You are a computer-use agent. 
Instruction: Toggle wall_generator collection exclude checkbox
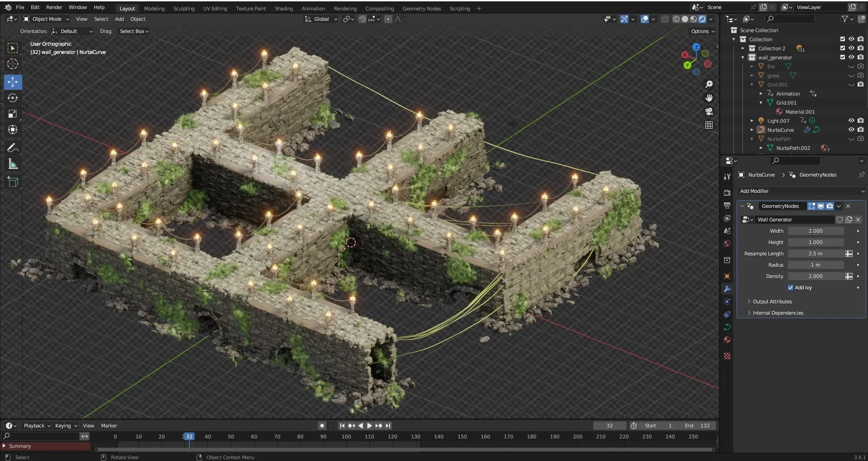coord(843,57)
